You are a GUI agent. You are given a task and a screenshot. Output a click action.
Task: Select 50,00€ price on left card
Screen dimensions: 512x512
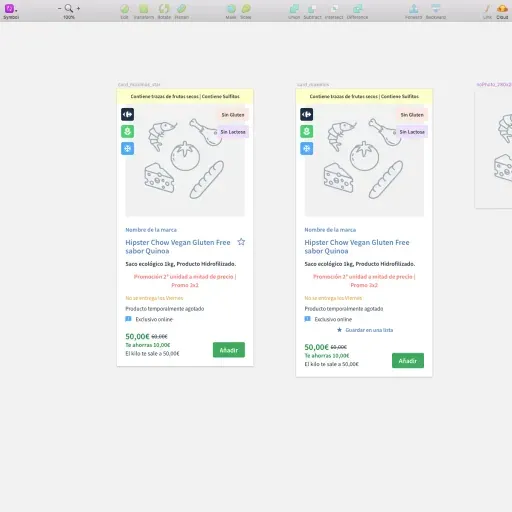coord(137,336)
